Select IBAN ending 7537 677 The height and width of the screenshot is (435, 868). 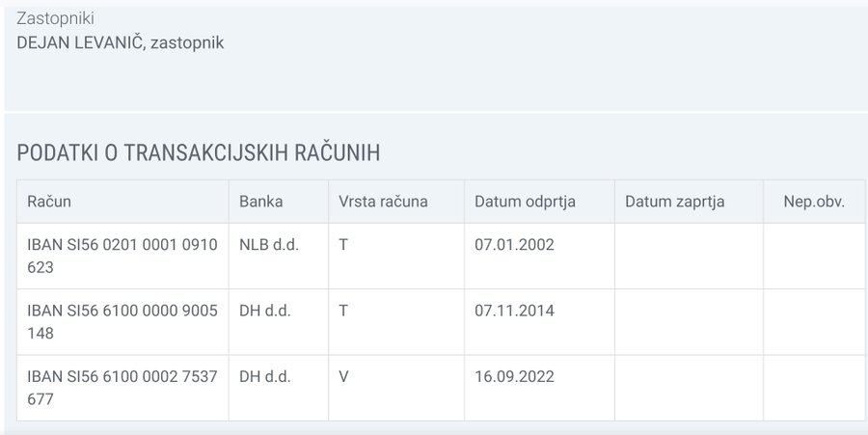point(122,388)
